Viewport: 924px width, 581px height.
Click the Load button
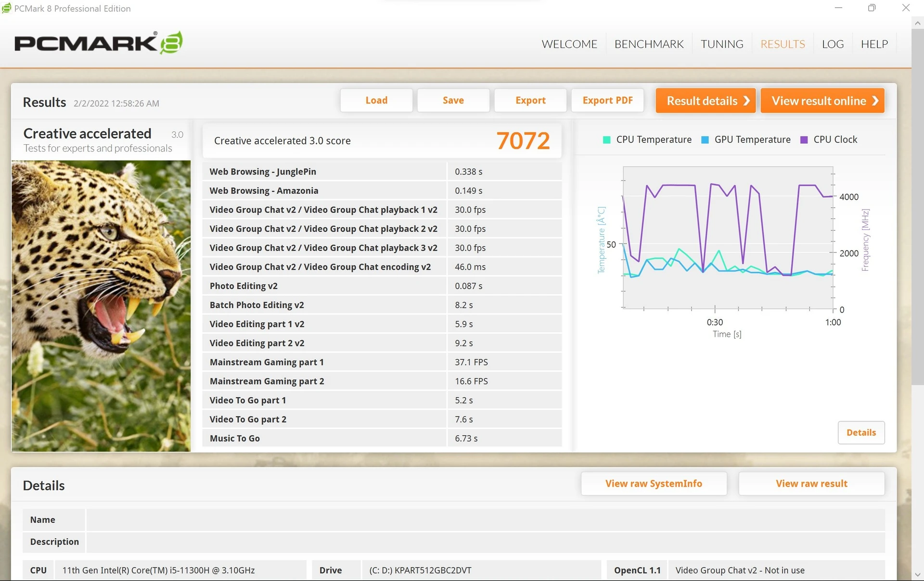pyautogui.click(x=376, y=100)
